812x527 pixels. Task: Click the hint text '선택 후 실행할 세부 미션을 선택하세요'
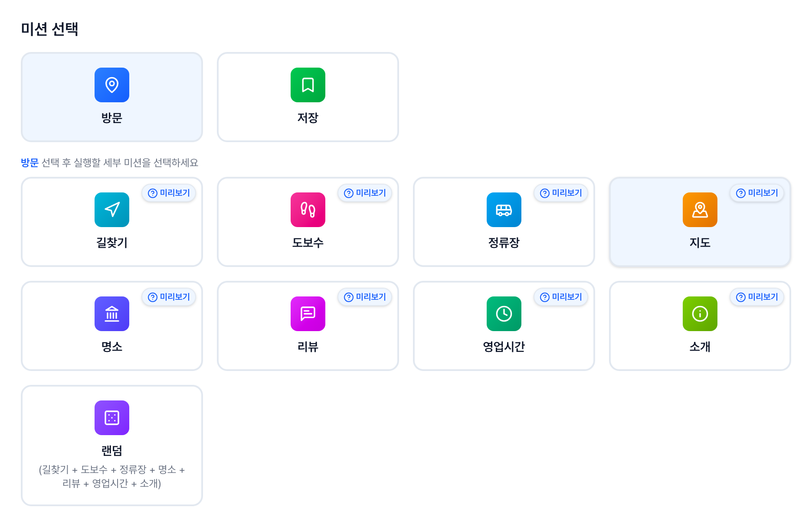pos(120,163)
